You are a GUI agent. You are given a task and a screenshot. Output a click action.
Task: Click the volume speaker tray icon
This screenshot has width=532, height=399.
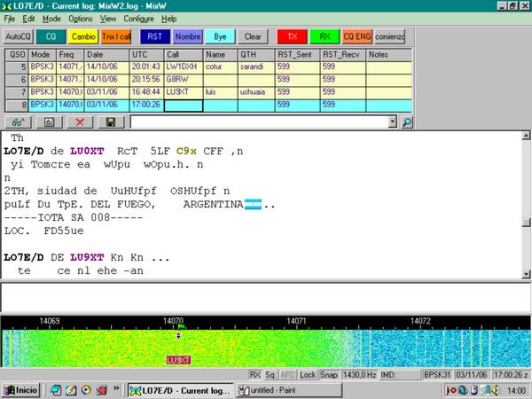pos(495,390)
